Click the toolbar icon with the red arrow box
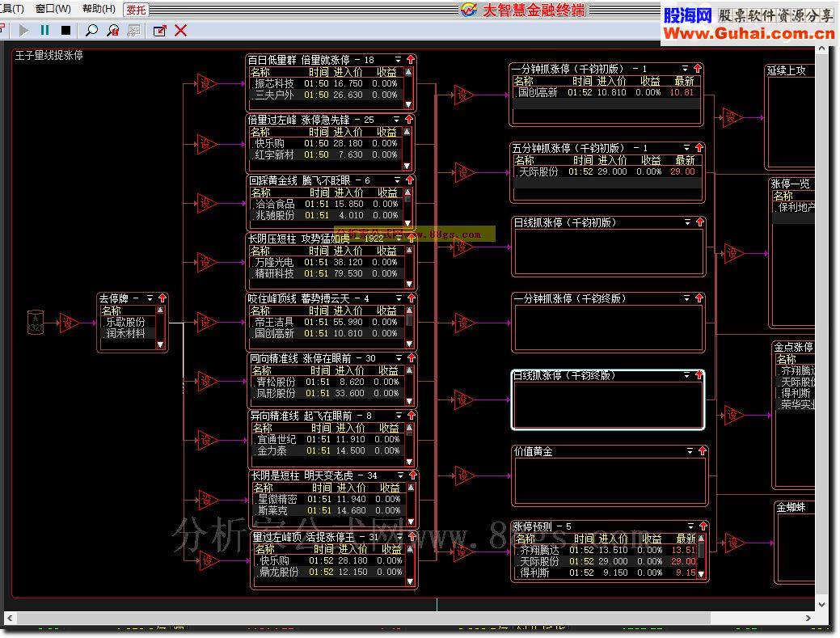 pyautogui.click(x=159, y=31)
